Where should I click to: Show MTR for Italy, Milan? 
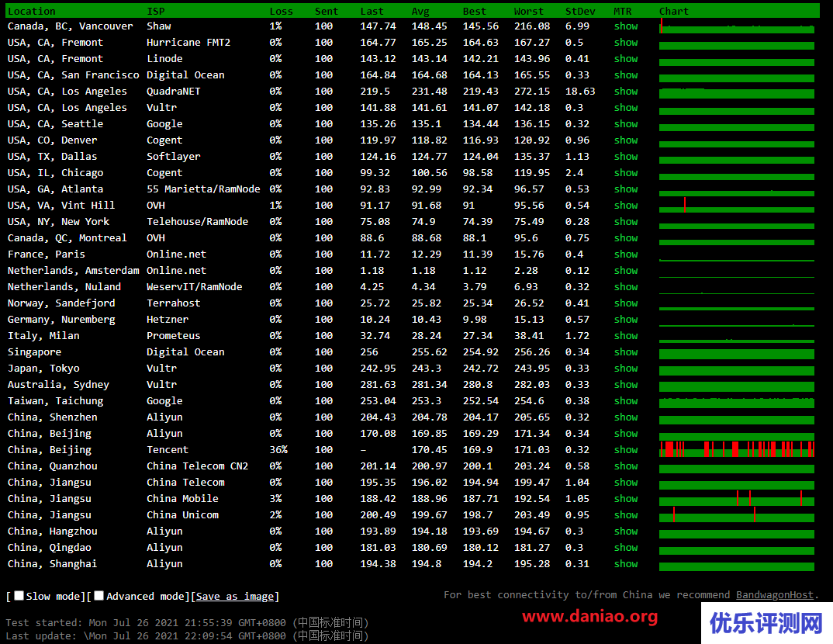pos(626,336)
